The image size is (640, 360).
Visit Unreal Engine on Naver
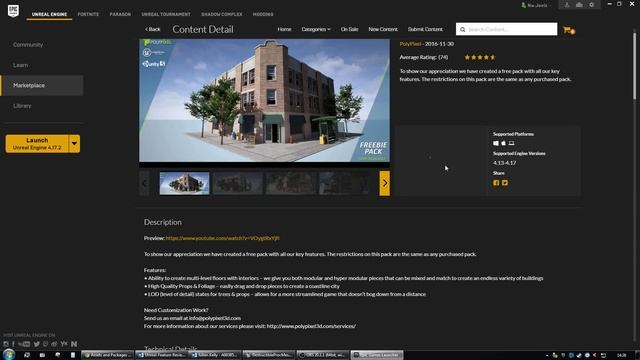[x=74, y=344]
